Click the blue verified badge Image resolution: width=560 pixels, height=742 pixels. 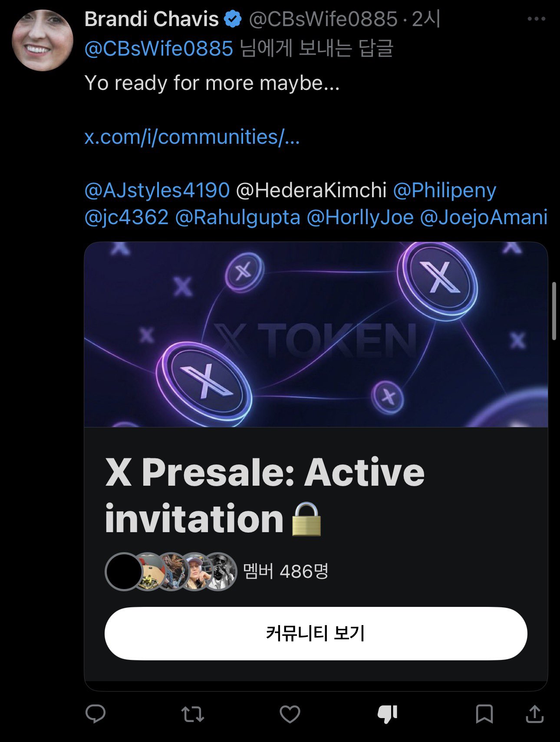click(233, 19)
